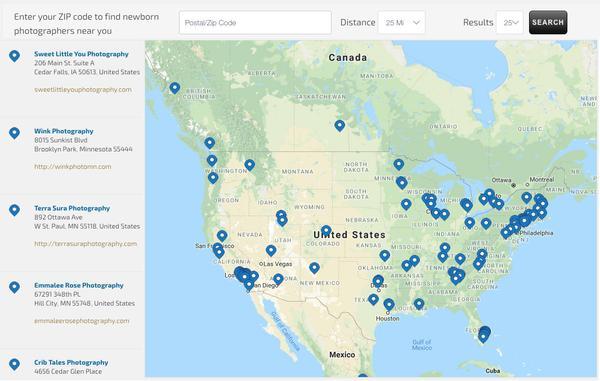Open the Distance 25 Mi dropdown
This screenshot has width=600, height=381.
[x=401, y=23]
